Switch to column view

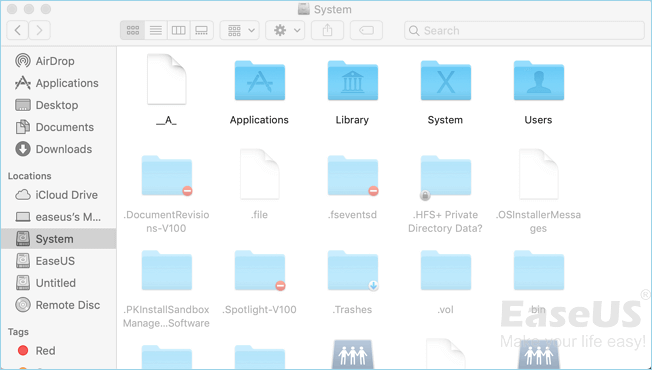pyautogui.click(x=179, y=30)
